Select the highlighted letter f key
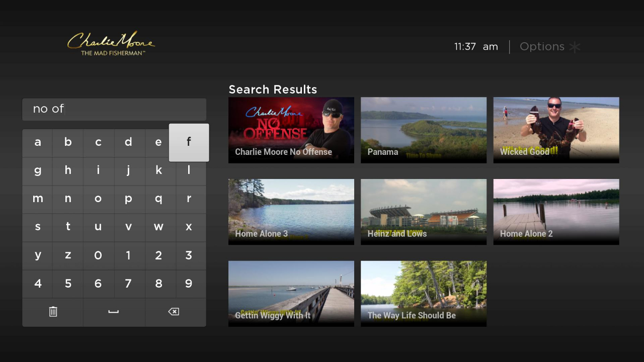The height and width of the screenshot is (362, 644). point(189,142)
